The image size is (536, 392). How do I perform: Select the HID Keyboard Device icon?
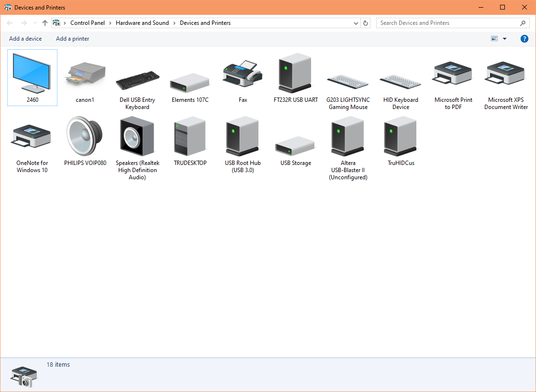(401, 82)
